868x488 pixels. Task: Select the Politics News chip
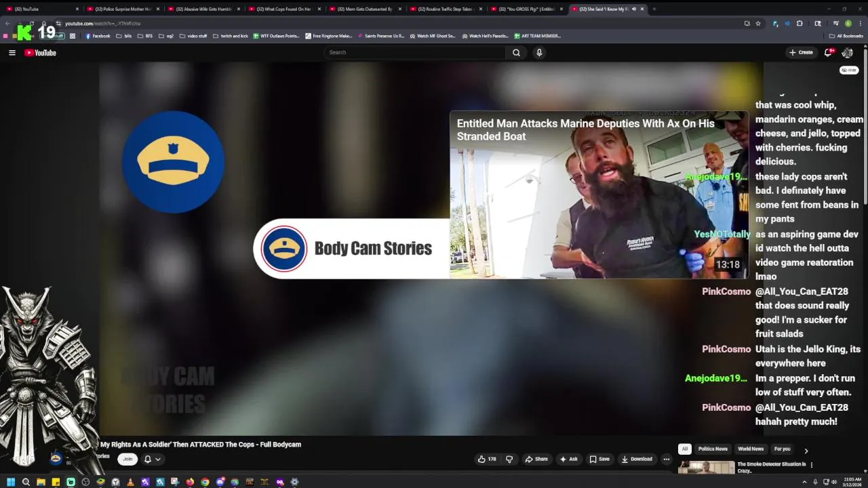pos(713,449)
